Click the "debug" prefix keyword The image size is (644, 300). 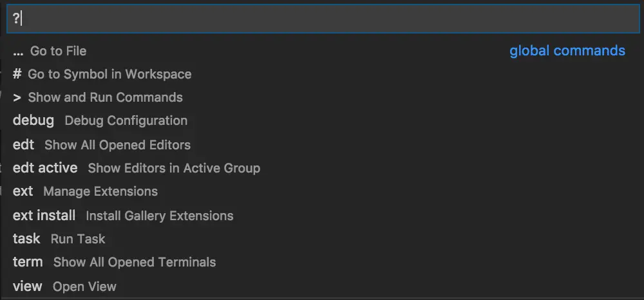pos(33,120)
